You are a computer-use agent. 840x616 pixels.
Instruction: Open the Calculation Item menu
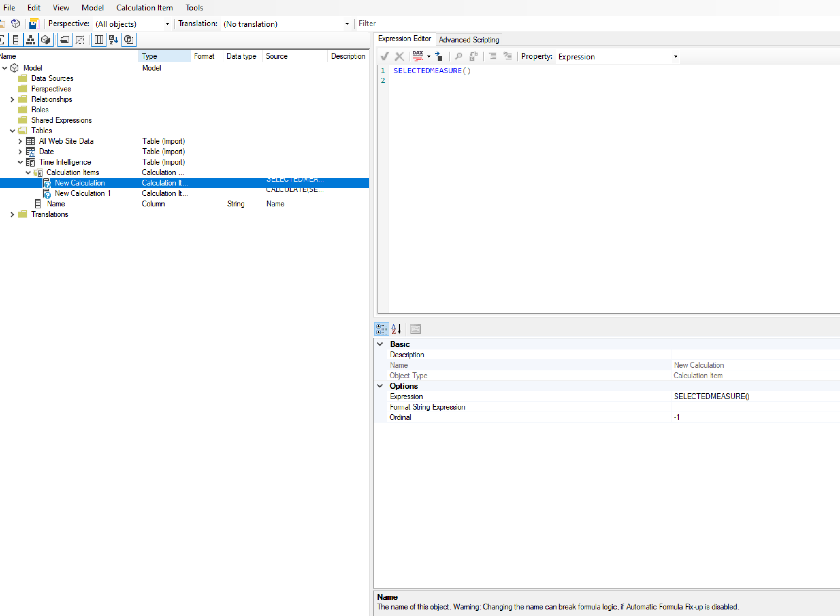pos(144,8)
